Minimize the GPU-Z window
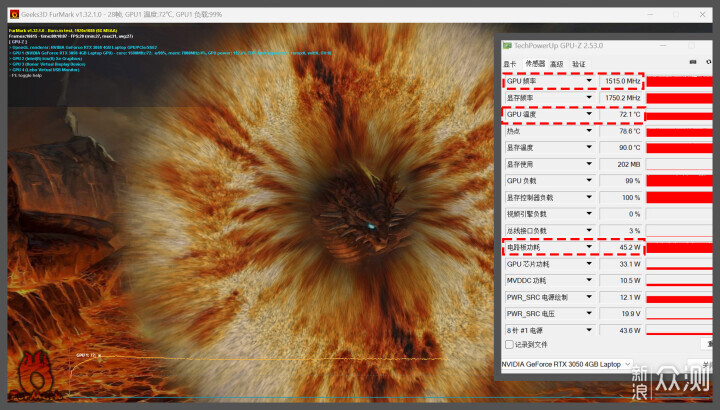The image size is (720, 410). (663, 45)
